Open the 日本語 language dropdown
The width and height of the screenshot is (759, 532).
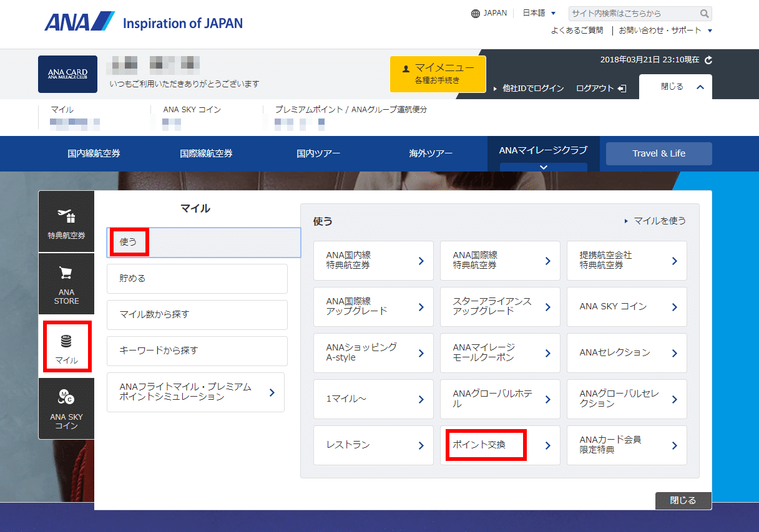539,13
